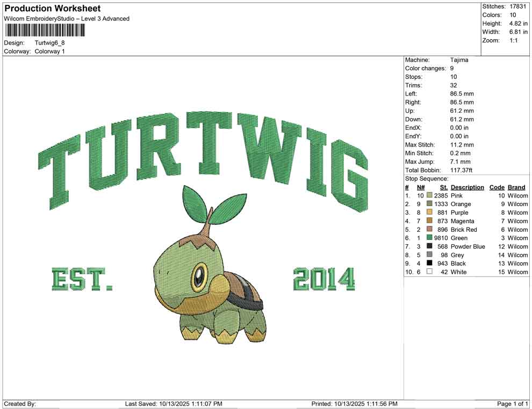The image size is (532, 409).
Task: Click the Machine value Tajima
Action: 459,60
